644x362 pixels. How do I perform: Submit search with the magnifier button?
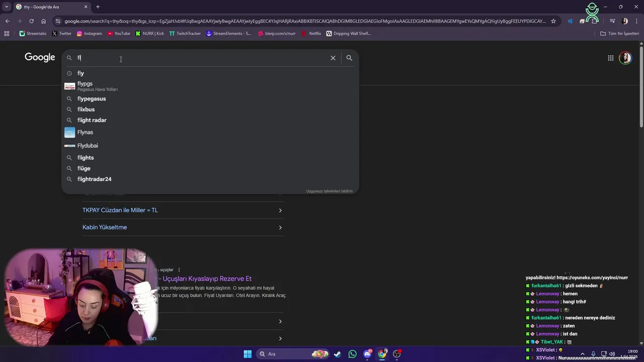tap(349, 58)
